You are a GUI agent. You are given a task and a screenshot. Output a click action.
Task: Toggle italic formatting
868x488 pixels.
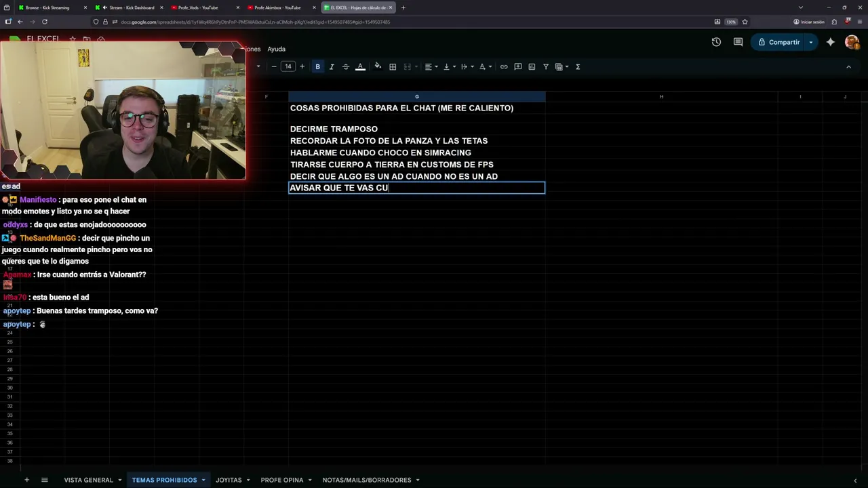click(x=332, y=66)
